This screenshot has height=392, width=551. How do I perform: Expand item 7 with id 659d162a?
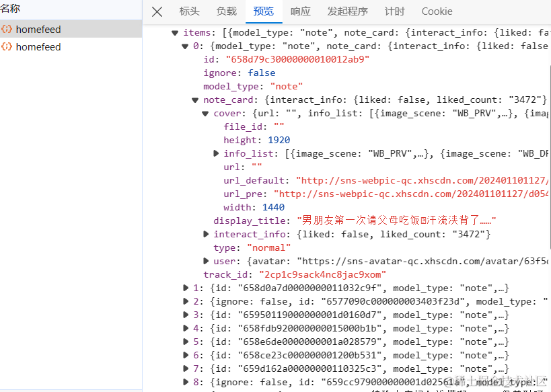click(x=186, y=368)
